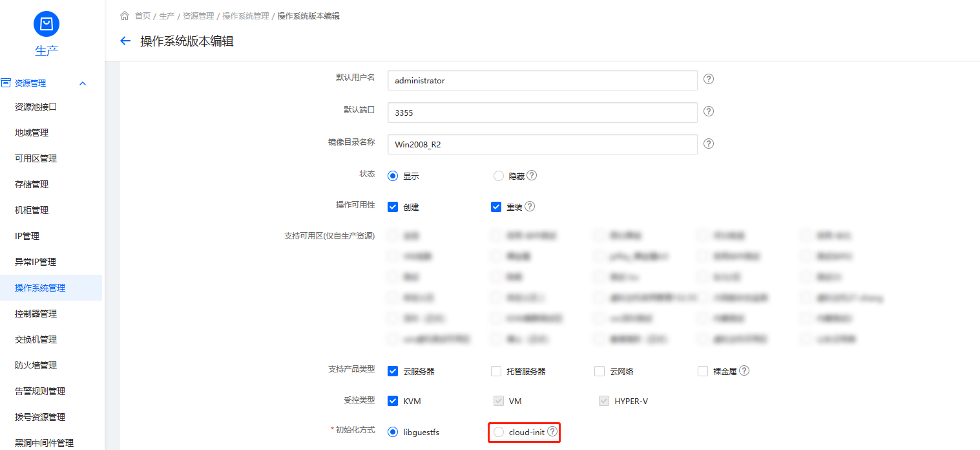This screenshot has width=980, height=450.
Task: Check the 云网络 product type checkbox
Action: pyautogui.click(x=599, y=371)
